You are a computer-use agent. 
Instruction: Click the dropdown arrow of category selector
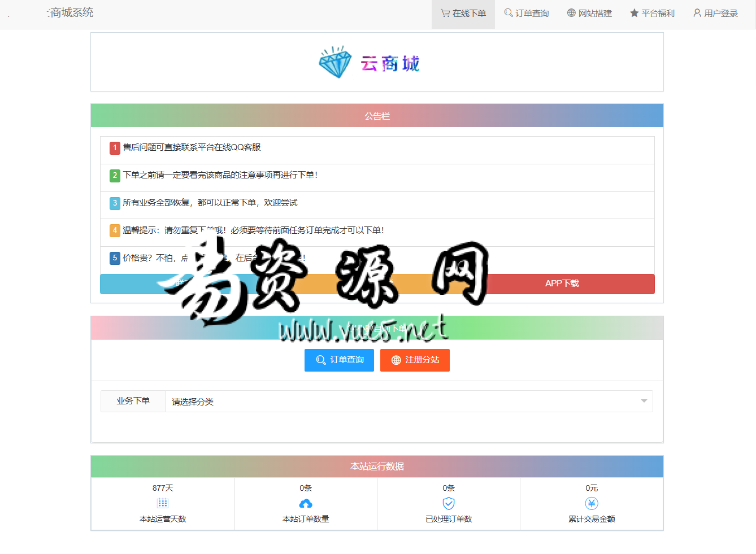[x=644, y=402]
